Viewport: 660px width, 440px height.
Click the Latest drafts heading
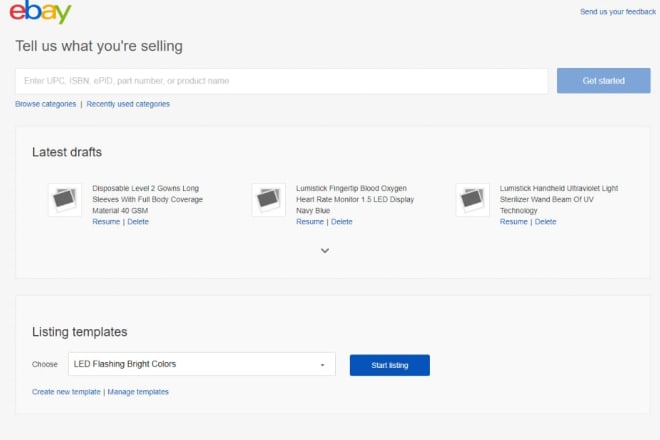(x=67, y=152)
